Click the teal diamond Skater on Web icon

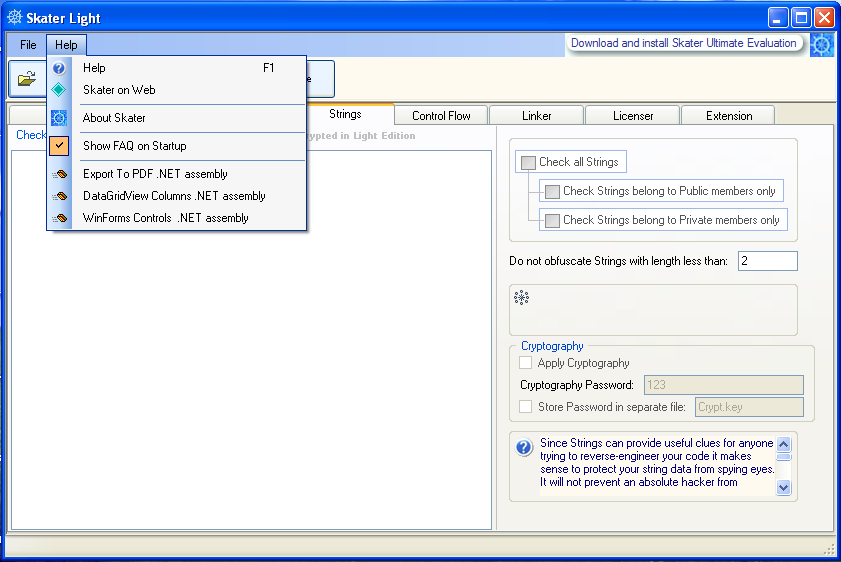59,90
